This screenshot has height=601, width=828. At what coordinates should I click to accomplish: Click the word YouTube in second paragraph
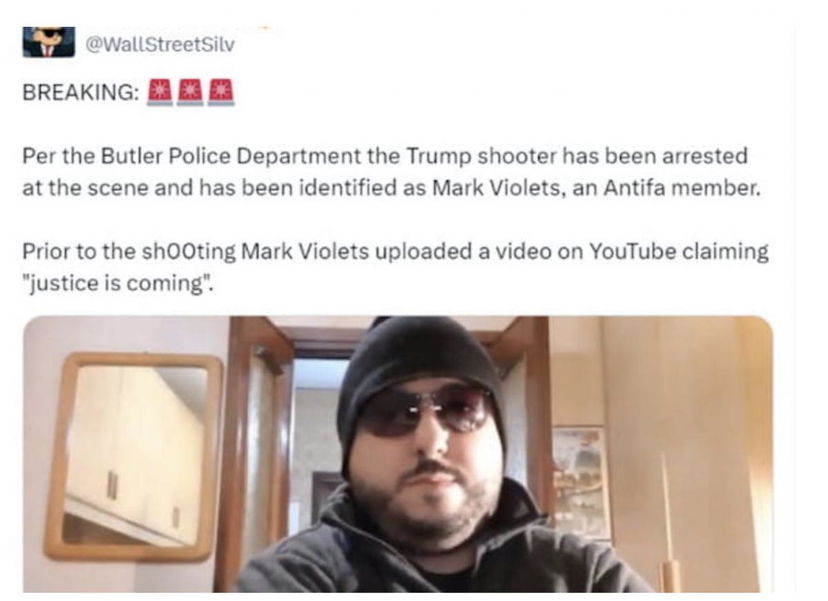(632, 251)
